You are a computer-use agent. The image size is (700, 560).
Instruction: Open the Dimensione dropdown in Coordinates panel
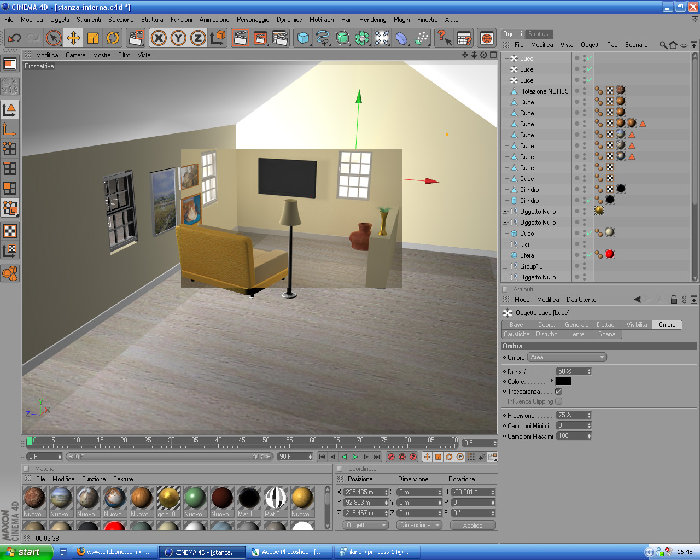pyautogui.click(x=418, y=525)
